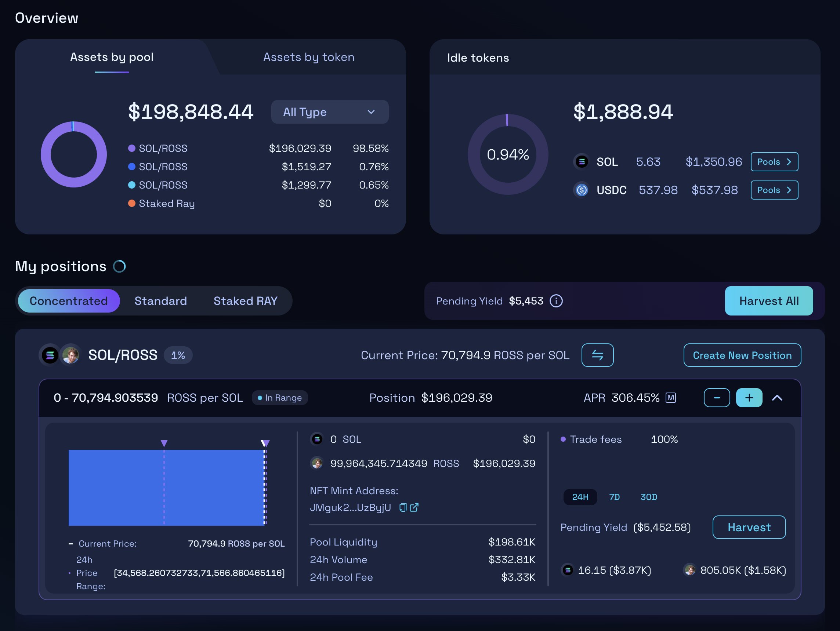Open the All Type dropdown
Viewport: 840px width, 631px height.
(x=330, y=112)
